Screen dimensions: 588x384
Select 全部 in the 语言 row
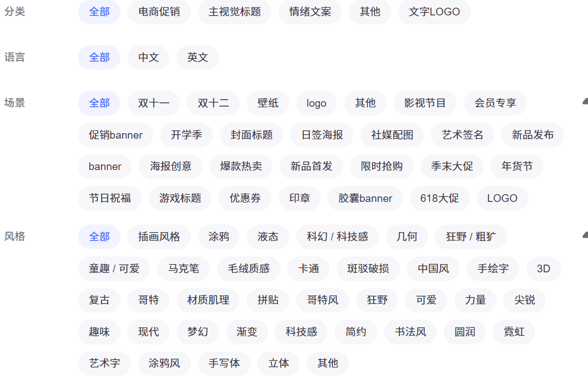tap(99, 57)
